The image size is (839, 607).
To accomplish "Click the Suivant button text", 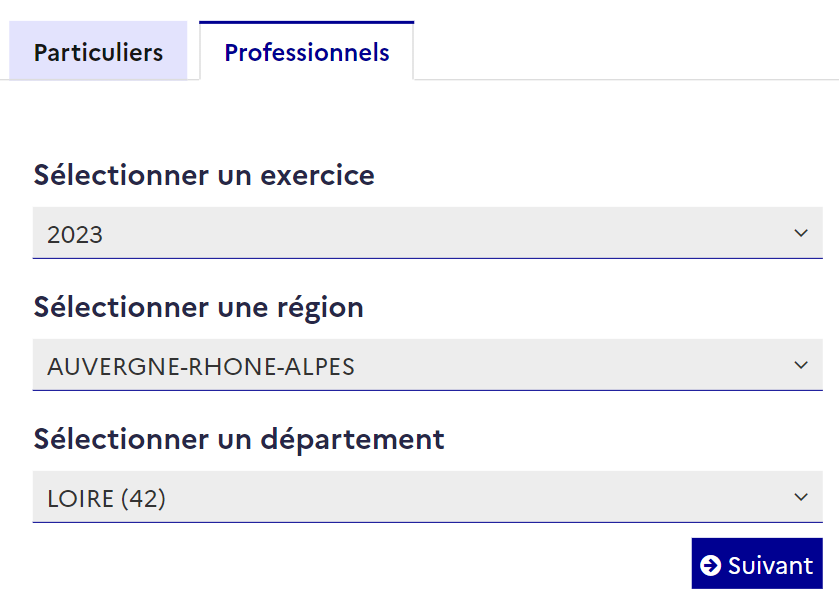I will (x=771, y=566).
